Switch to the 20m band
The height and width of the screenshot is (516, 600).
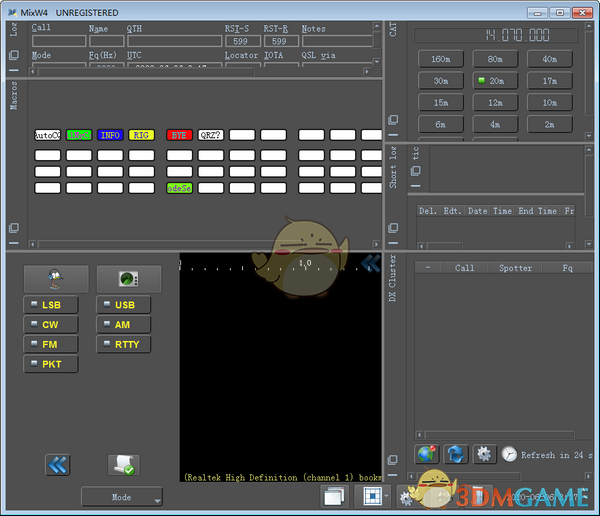click(495, 81)
